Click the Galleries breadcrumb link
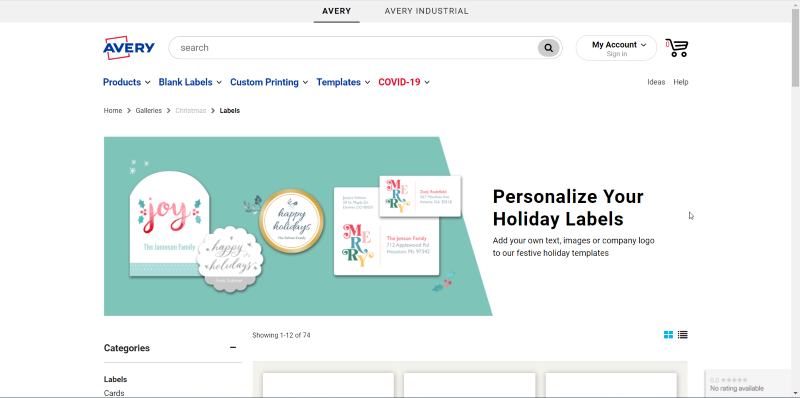The image size is (800, 398). pos(148,110)
